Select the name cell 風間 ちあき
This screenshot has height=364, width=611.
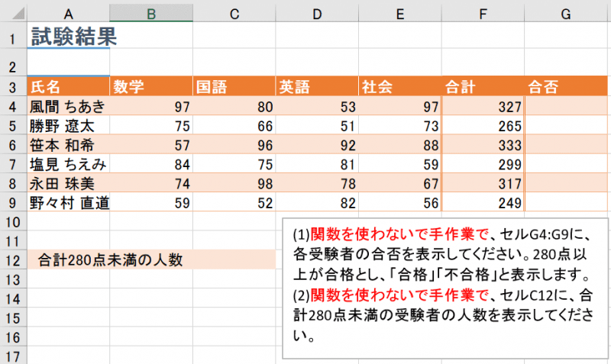pyautogui.click(x=69, y=106)
